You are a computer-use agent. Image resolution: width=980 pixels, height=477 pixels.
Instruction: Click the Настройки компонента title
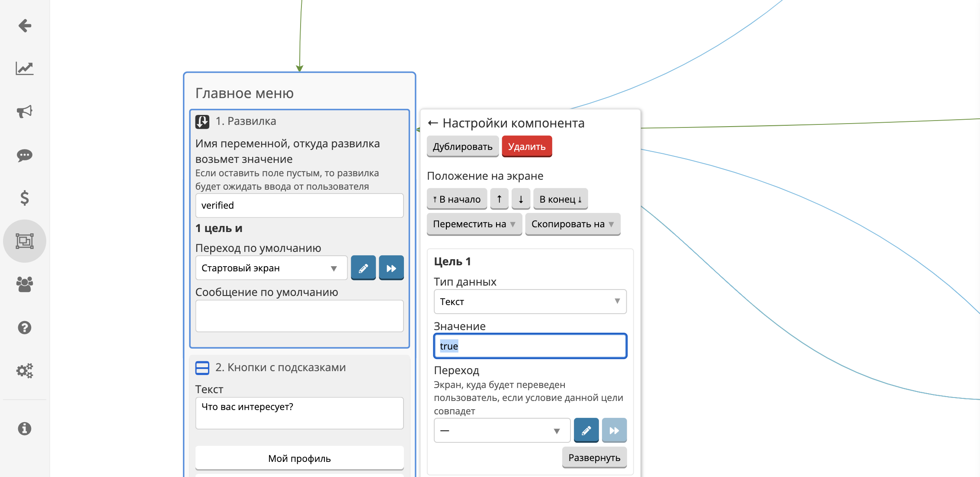[x=513, y=123]
